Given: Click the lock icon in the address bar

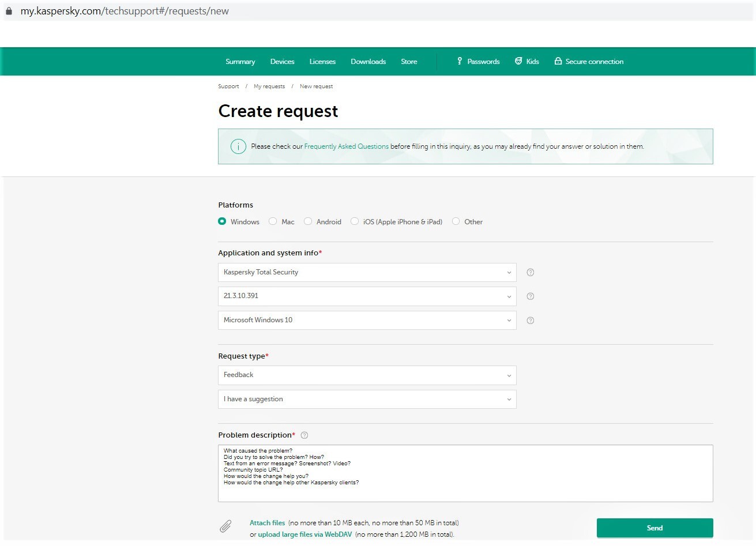Looking at the screenshot, I should pos(9,11).
